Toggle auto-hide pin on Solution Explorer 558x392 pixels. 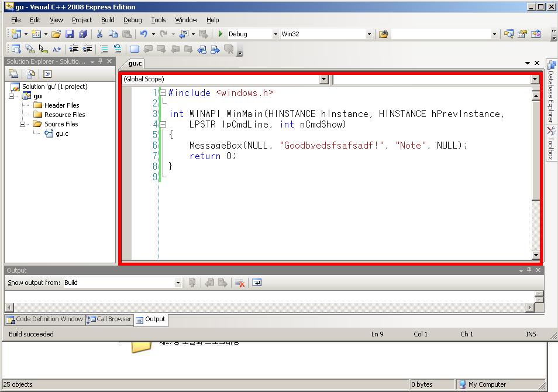click(101, 61)
